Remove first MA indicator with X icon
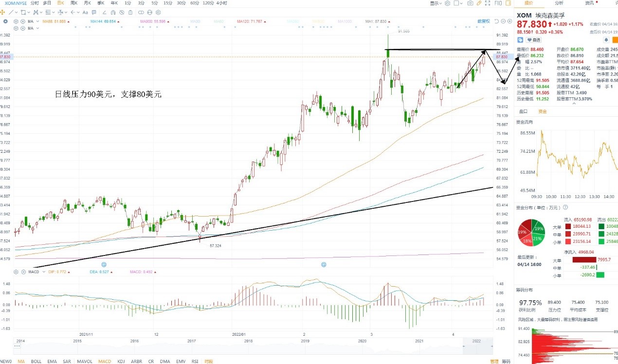Image resolution: width=618 pixels, height=364 pixels. [23, 21]
